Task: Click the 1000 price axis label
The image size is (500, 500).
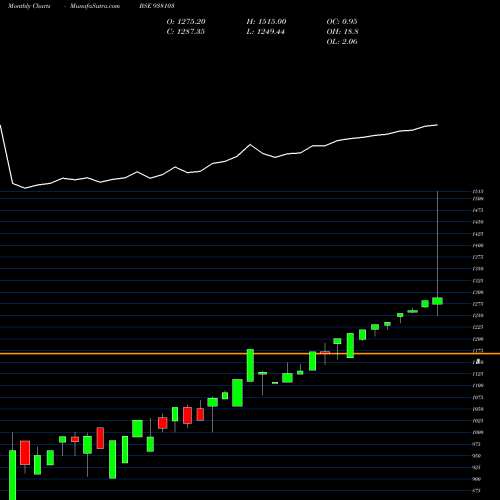Action: 478,432
